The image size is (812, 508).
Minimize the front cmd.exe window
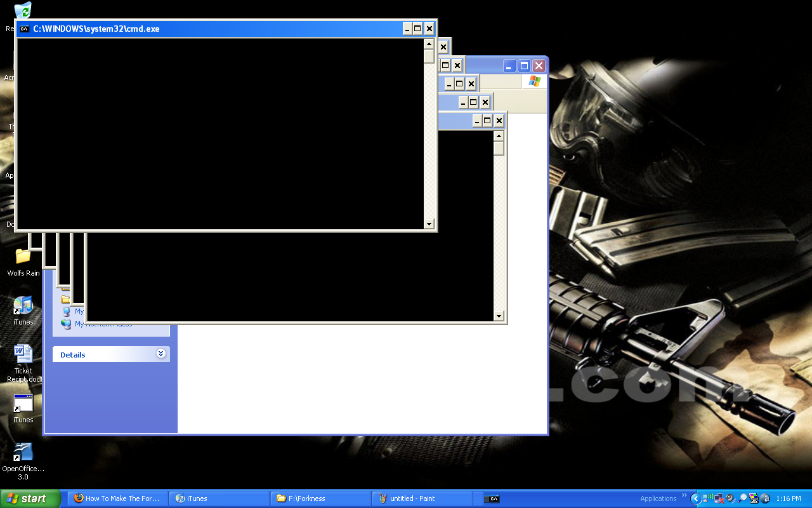coord(407,29)
